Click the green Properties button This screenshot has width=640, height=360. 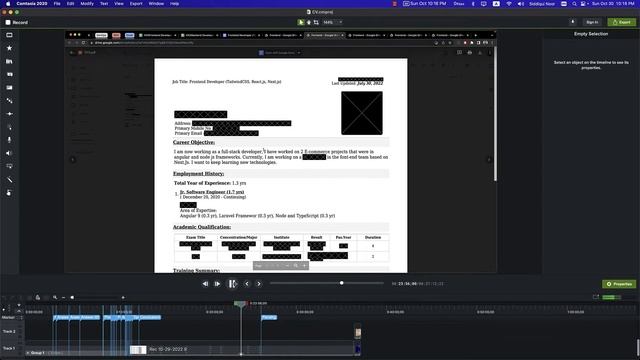point(619,284)
